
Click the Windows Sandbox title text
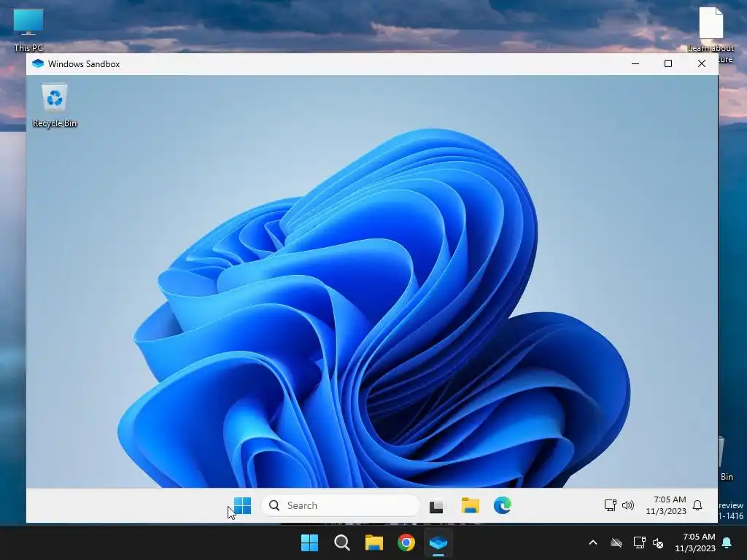click(x=84, y=64)
